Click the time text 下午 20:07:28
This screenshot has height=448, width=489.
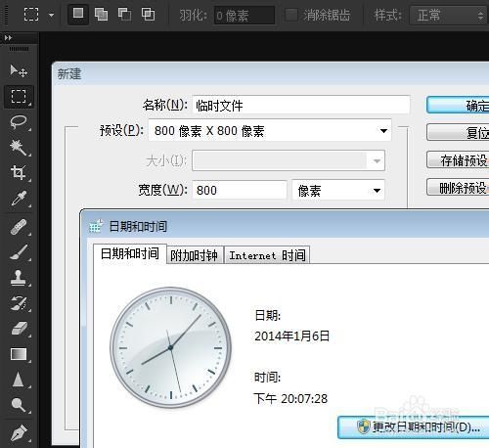point(290,398)
